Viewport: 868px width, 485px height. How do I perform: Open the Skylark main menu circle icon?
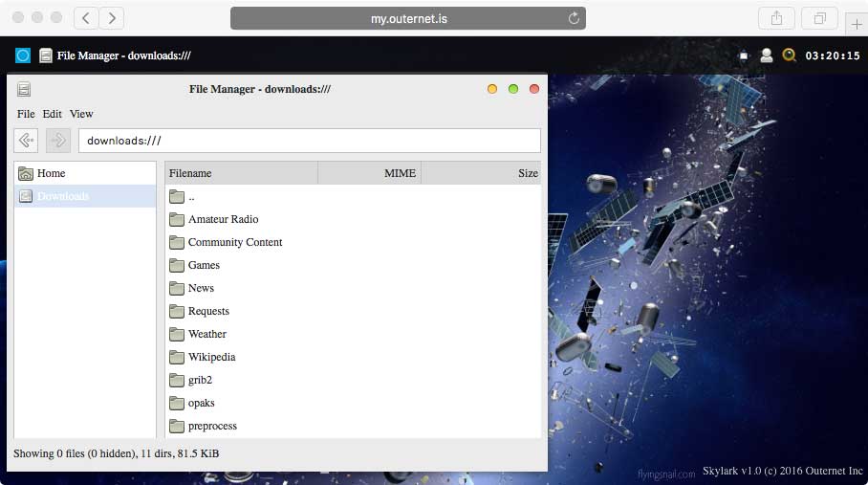click(23, 55)
